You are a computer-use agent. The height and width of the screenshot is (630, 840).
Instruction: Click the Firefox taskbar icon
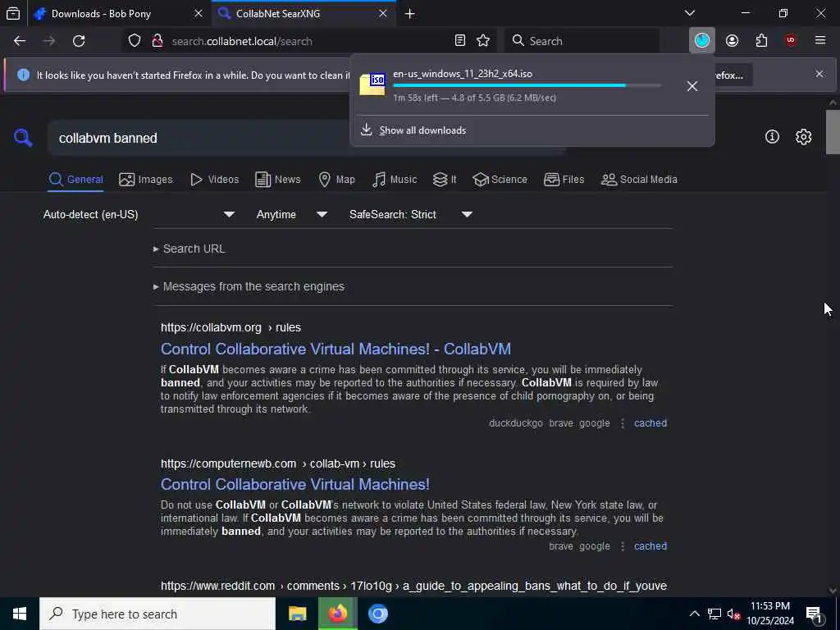coord(337,614)
